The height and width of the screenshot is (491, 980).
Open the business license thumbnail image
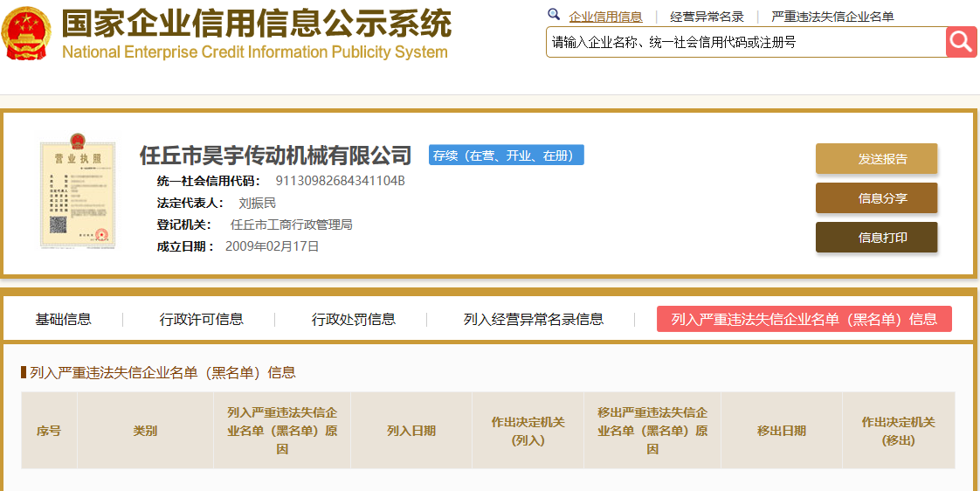(x=78, y=191)
